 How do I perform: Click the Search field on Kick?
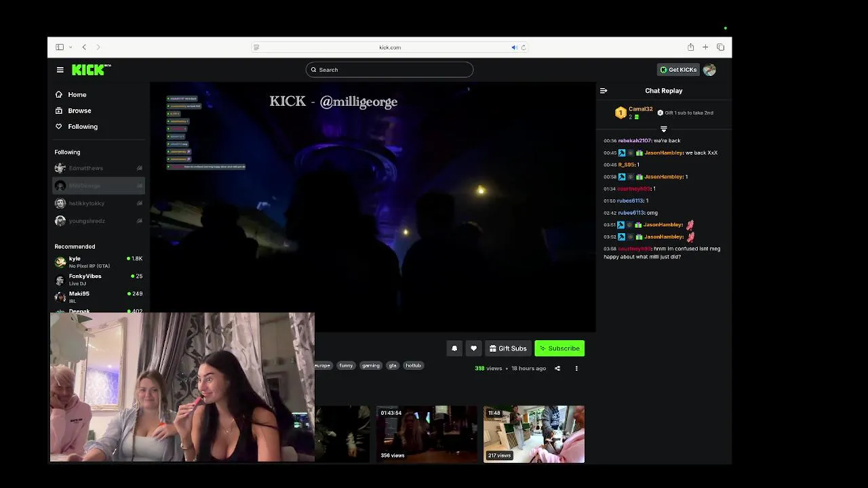coord(389,70)
